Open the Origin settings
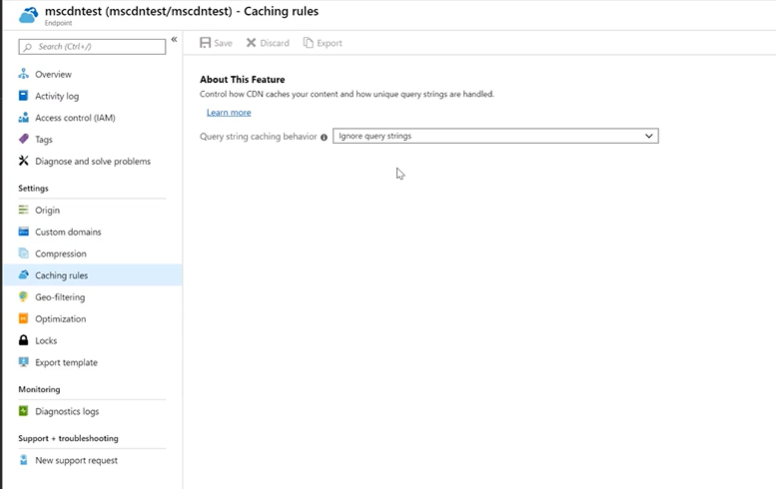 click(47, 210)
